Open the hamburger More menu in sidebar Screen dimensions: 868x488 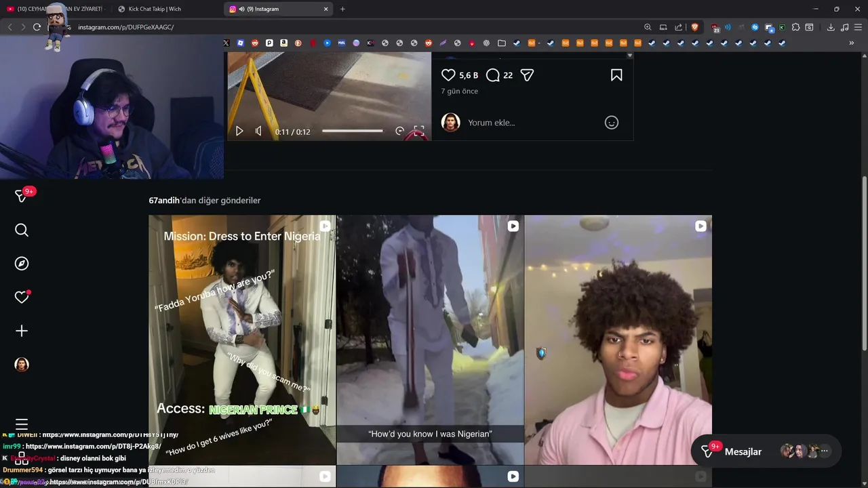(x=22, y=424)
